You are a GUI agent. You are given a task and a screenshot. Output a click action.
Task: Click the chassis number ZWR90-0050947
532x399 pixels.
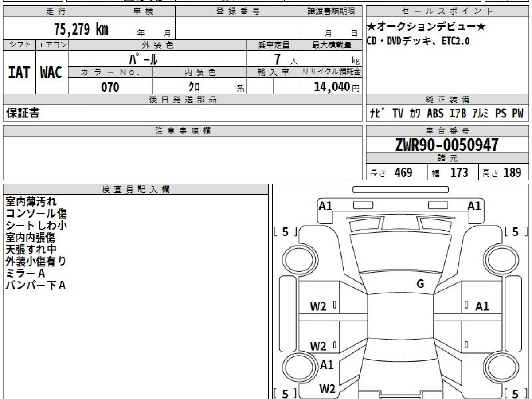coord(447,145)
